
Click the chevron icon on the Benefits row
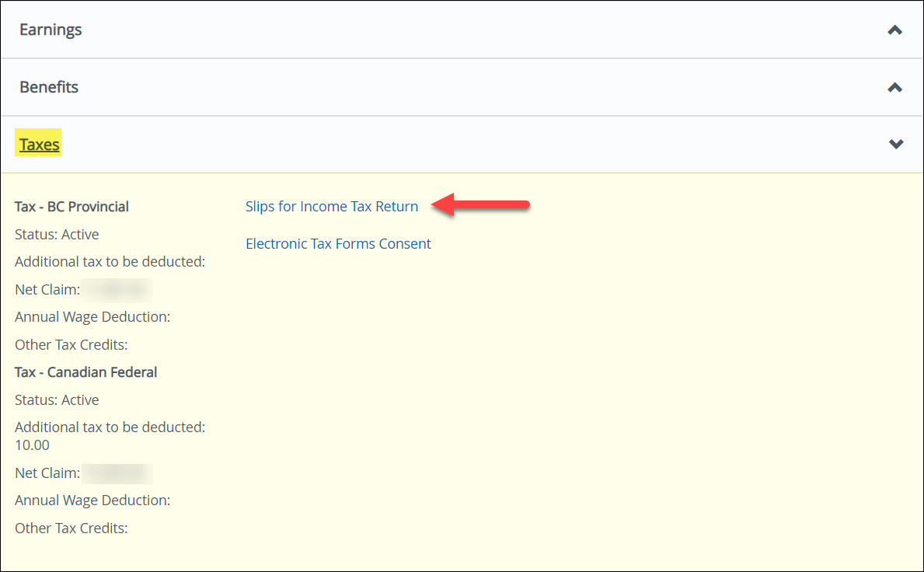895,88
